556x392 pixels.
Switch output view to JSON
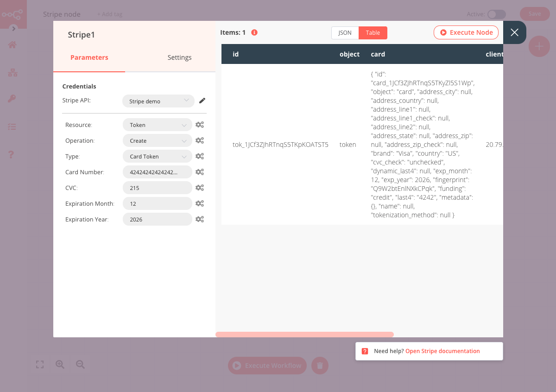345,33
